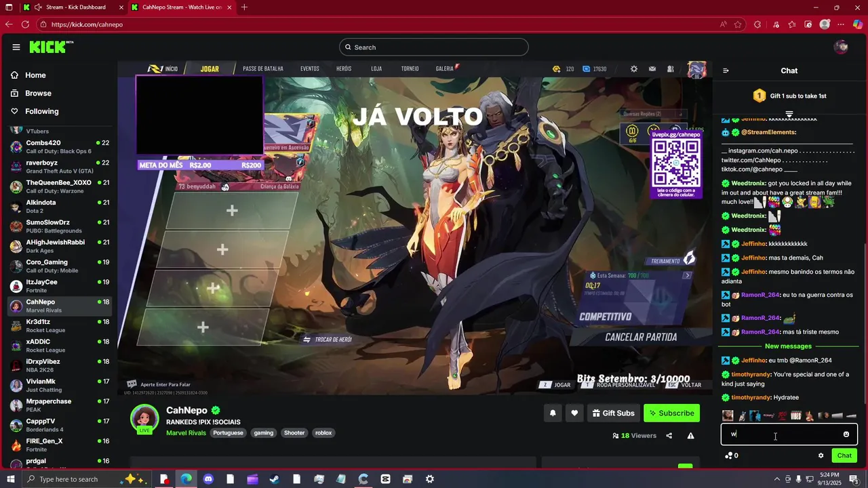This screenshot has height=488, width=868.
Task: Click the CahNepo channel avatar
Action: pyautogui.click(x=144, y=418)
